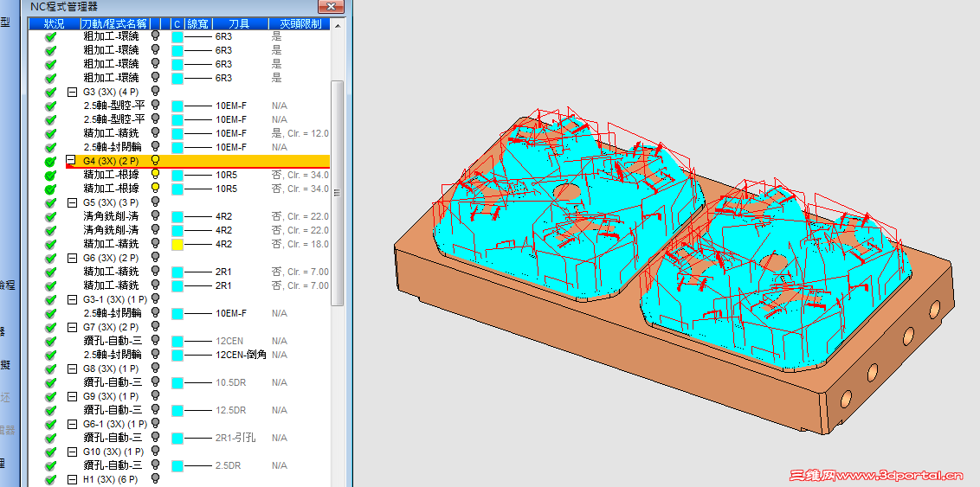Click the status check of 精加工-精銑 Clr. = 12.0 row
980x487 pixels.
pyautogui.click(x=50, y=134)
